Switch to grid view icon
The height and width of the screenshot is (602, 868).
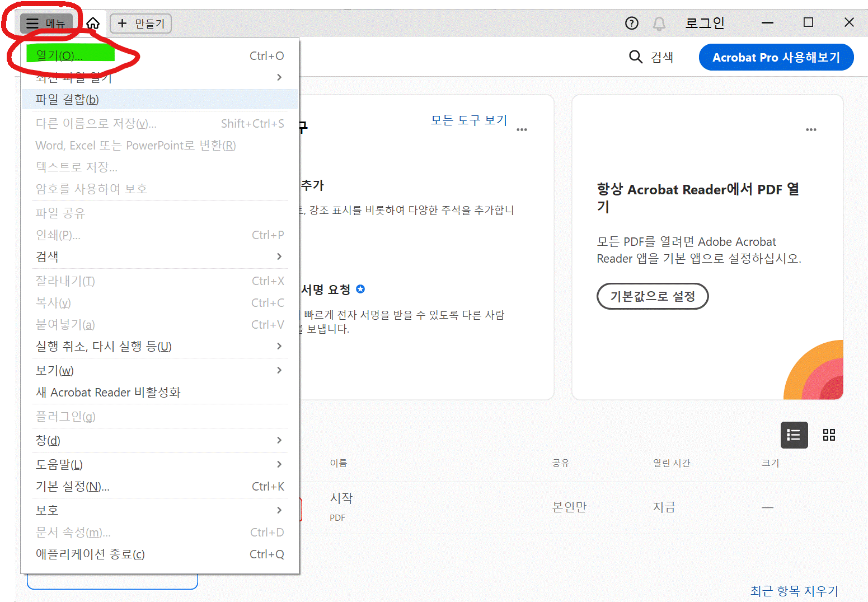click(829, 435)
